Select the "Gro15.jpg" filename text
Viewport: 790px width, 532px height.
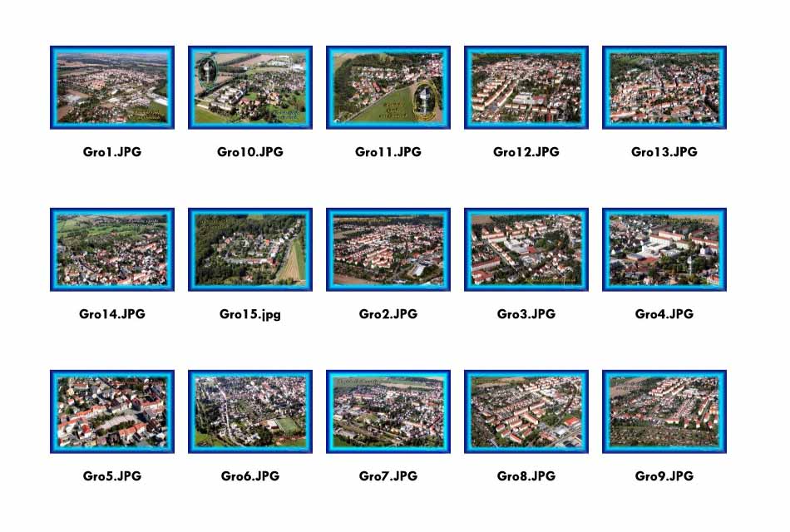[x=250, y=314]
